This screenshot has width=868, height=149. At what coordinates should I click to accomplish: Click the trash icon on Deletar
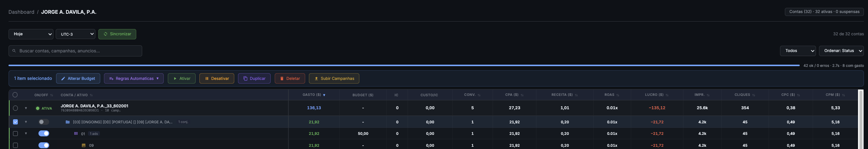click(282, 78)
